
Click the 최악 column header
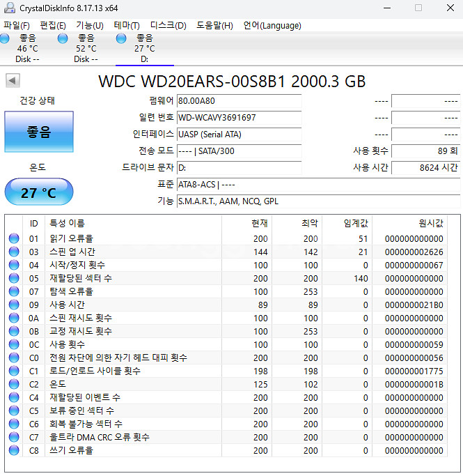click(297, 224)
